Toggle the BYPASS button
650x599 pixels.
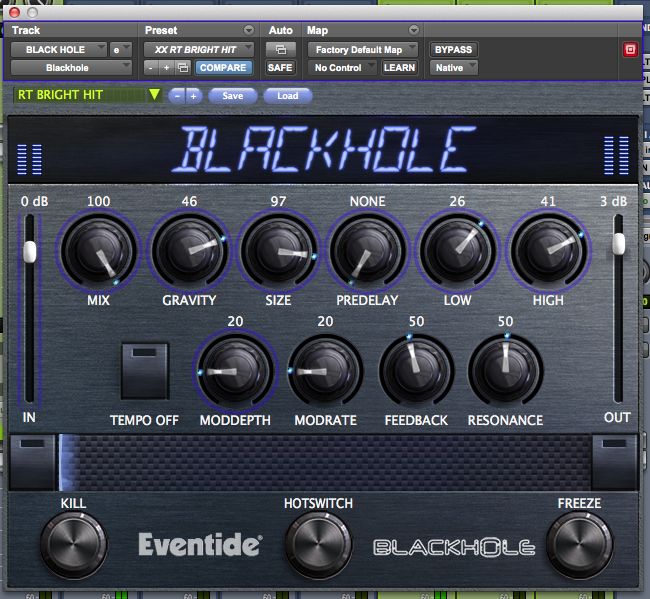(453, 50)
